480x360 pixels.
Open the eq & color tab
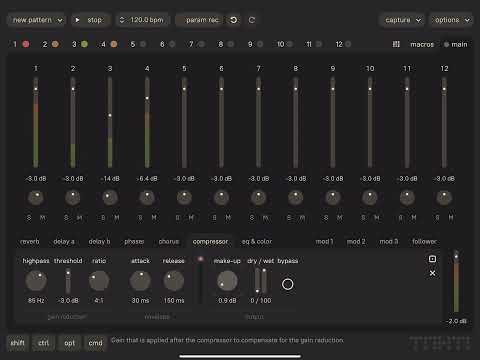click(x=257, y=241)
